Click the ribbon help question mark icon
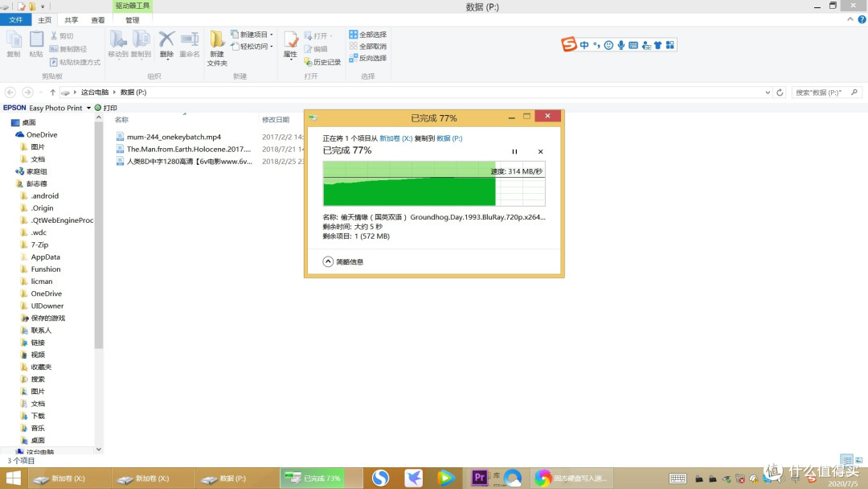The height and width of the screenshot is (489, 868). tap(862, 19)
